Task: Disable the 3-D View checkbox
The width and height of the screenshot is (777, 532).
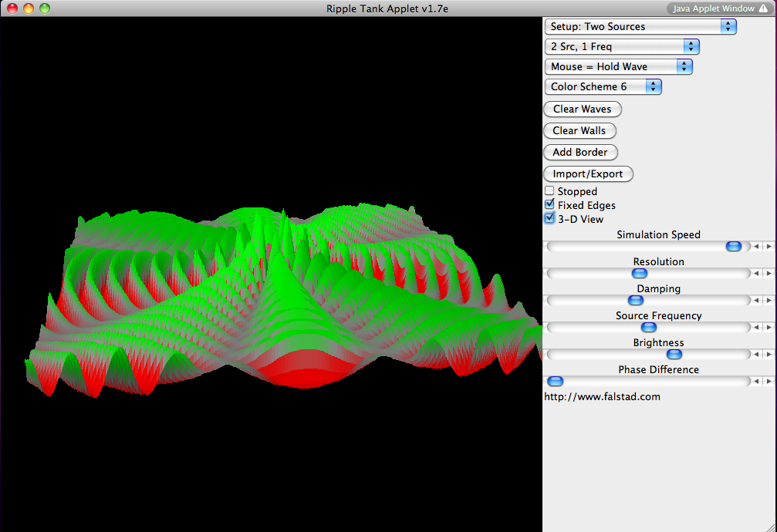Action: click(549, 218)
